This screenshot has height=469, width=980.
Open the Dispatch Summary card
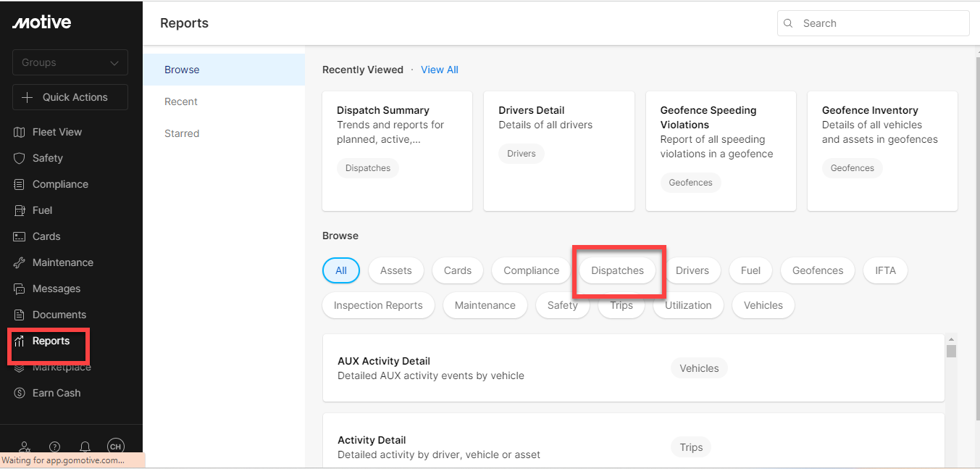click(x=397, y=151)
